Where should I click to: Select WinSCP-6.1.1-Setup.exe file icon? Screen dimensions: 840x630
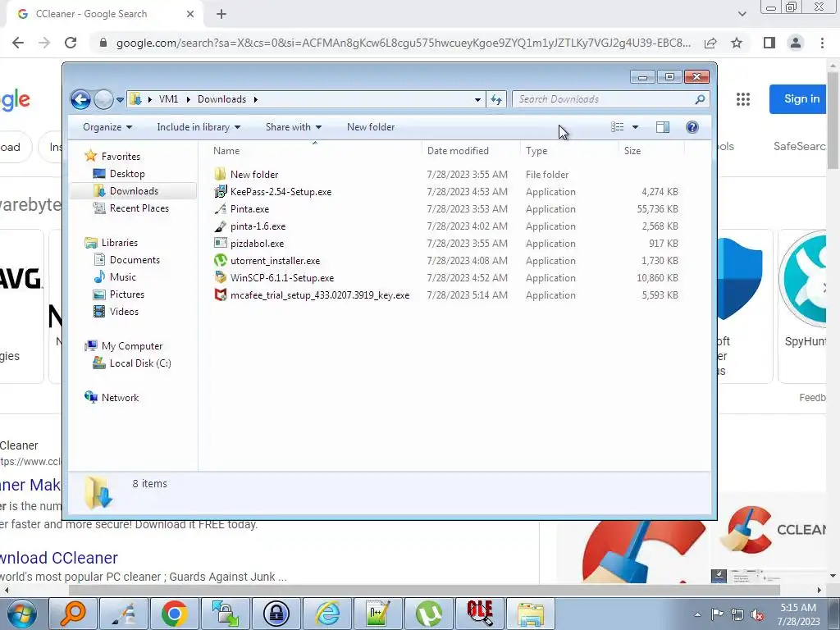tap(220, 277)
